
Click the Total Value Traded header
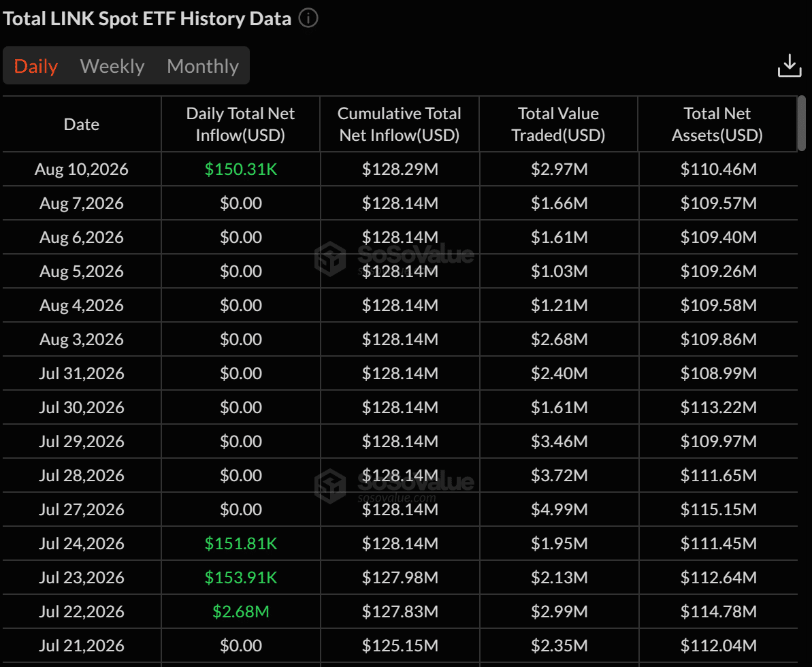558,125
